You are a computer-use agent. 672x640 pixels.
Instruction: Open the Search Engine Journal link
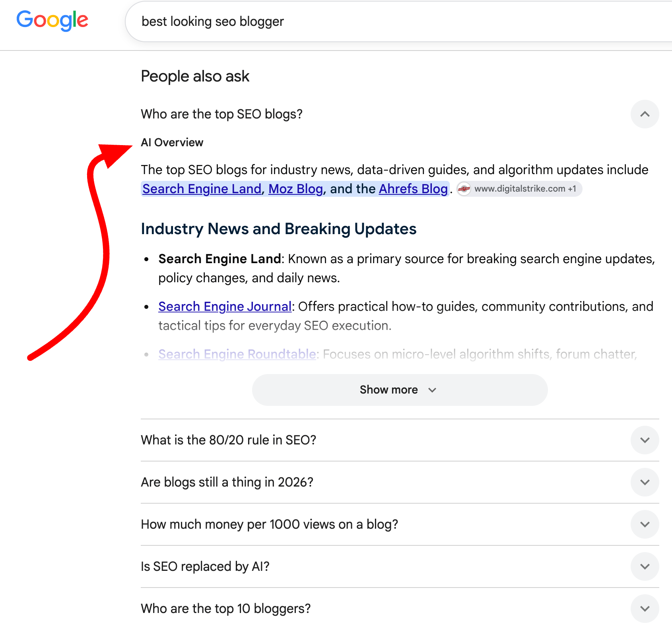(x=225, y=306)
